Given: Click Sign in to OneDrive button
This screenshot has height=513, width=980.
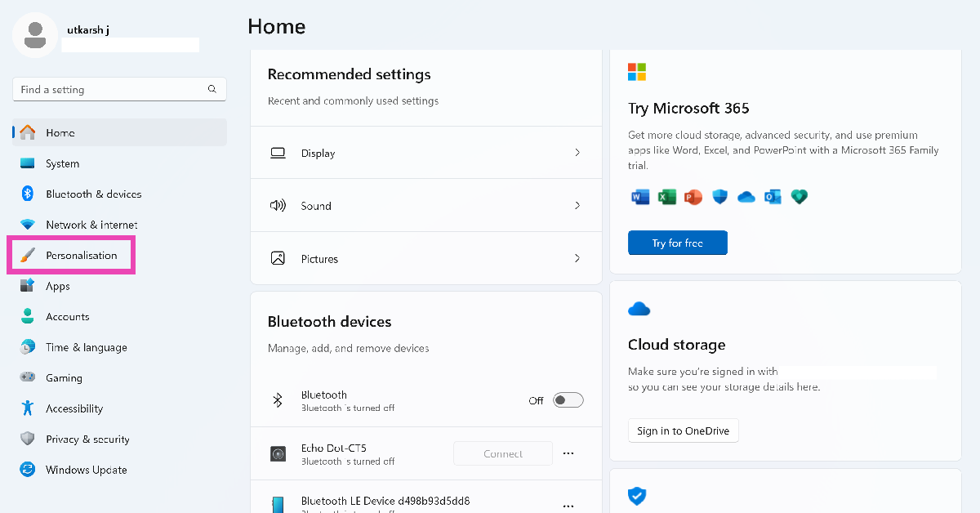Looking at the screenshot, I should tap(683, 430).
